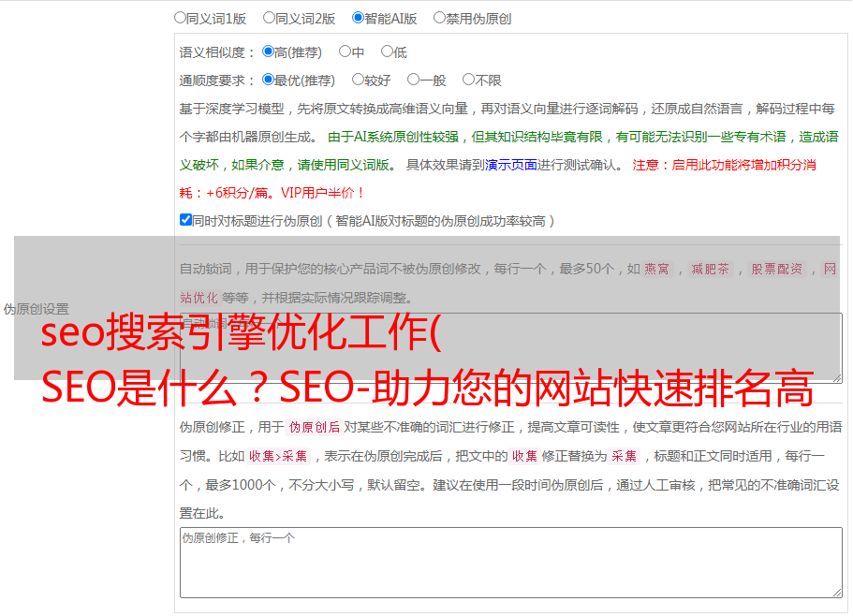
Task: Click the 燕窝 example keyword tag
Action: click(x=656, y=269)
